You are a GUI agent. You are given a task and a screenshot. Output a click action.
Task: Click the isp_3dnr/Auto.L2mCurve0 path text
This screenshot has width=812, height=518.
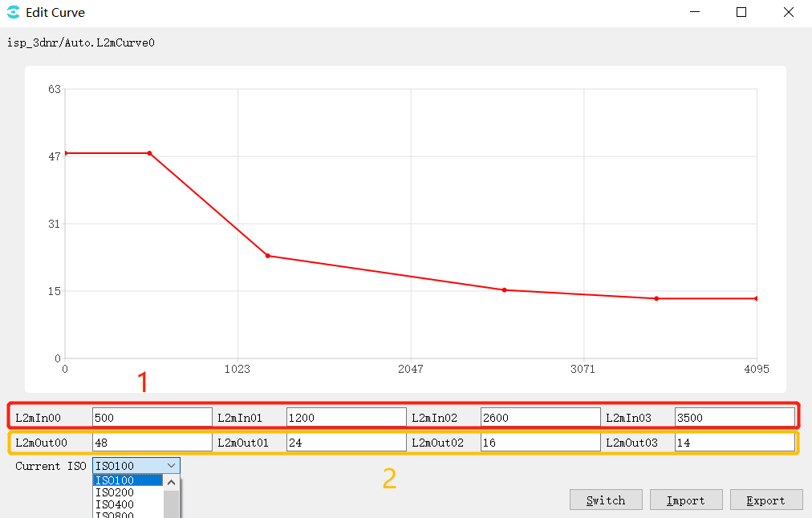pos(81,43)
